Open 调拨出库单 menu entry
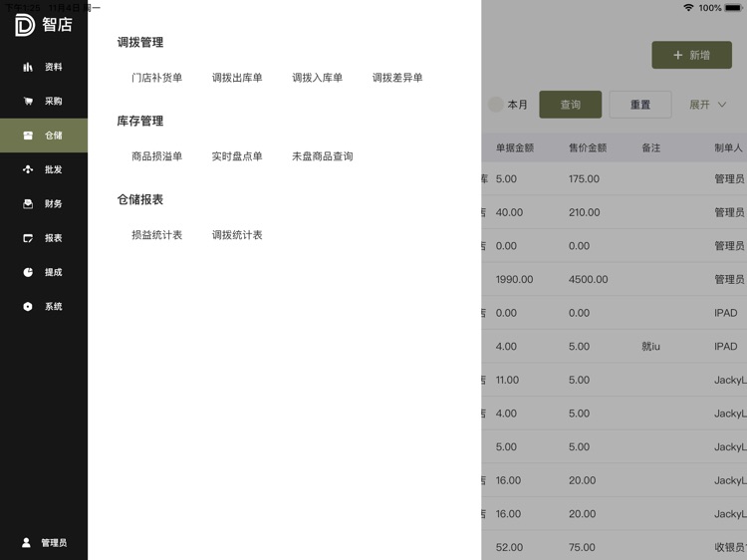Image resolution: width=747 pixels, height=560 pixels. [237, 78]
